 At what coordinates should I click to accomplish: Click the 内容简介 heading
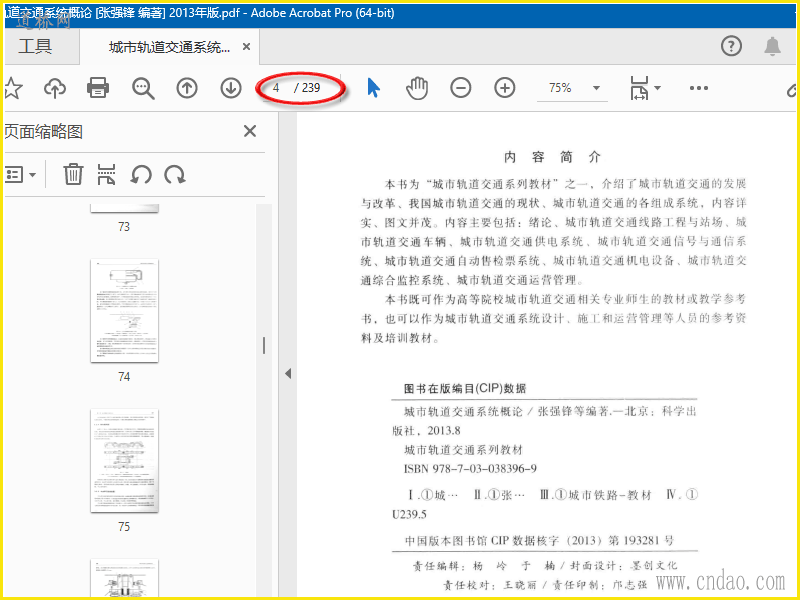pos(553,157)
